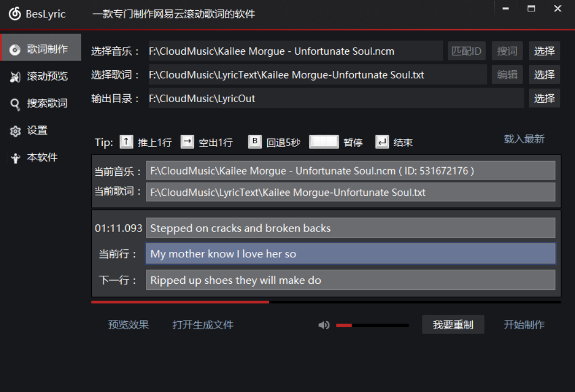
Task: Go to the 搜索歌词 tab
Action: (41, 103)
